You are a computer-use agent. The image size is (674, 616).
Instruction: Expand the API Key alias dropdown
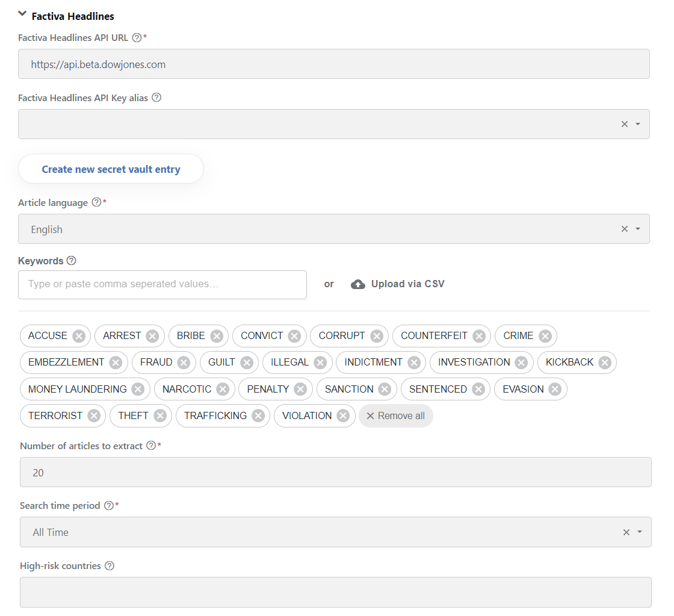pos(638,124)
